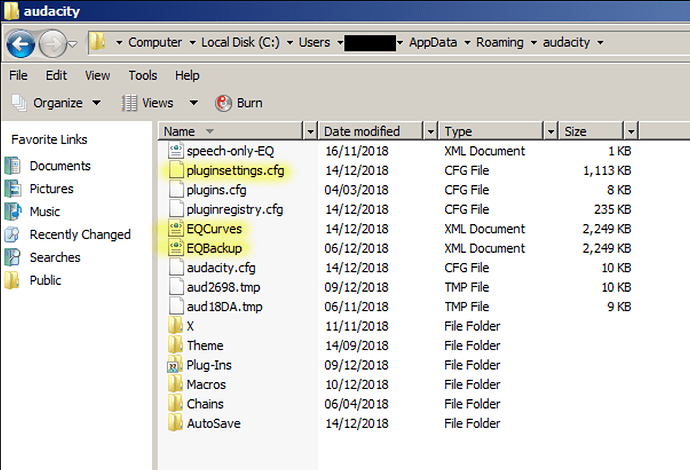
Task: Select the aud18DA.tmp file icon
Action: point(176,306)
